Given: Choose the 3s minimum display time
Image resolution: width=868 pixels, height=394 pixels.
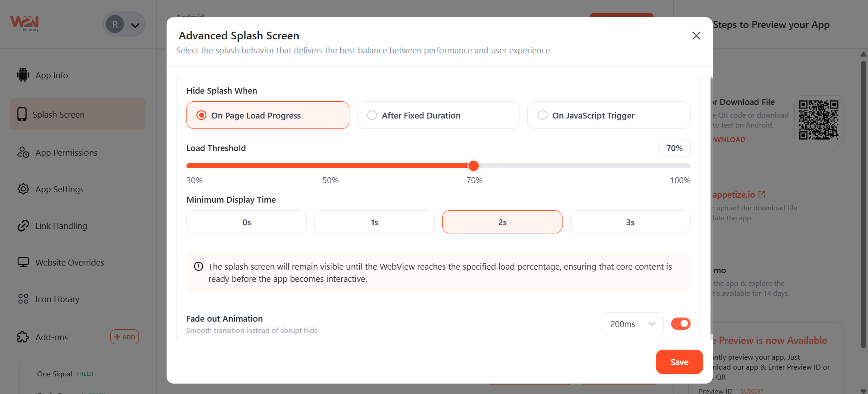Looking at the screenshot, I should point(630,222).
